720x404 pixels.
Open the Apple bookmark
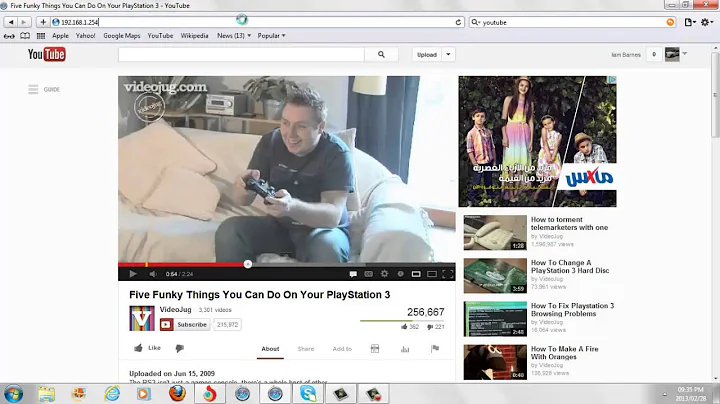[x=60, y=36]
